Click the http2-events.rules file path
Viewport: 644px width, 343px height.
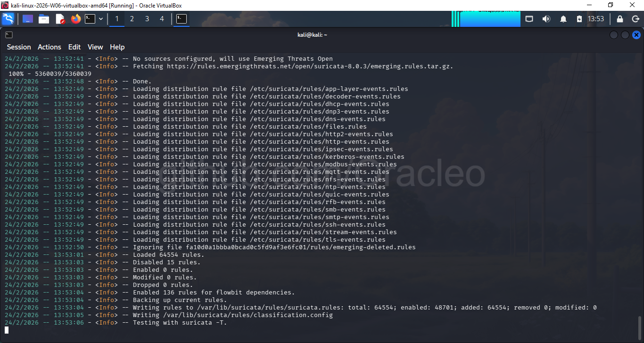pyautogui.click(x=322, y=134)
